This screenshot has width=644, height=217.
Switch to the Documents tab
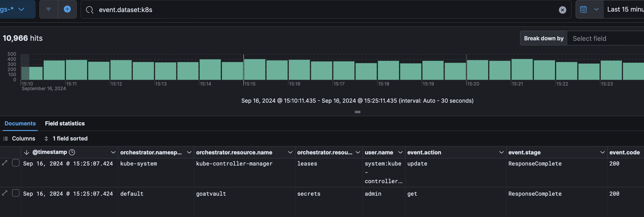(x=20, y=123)
